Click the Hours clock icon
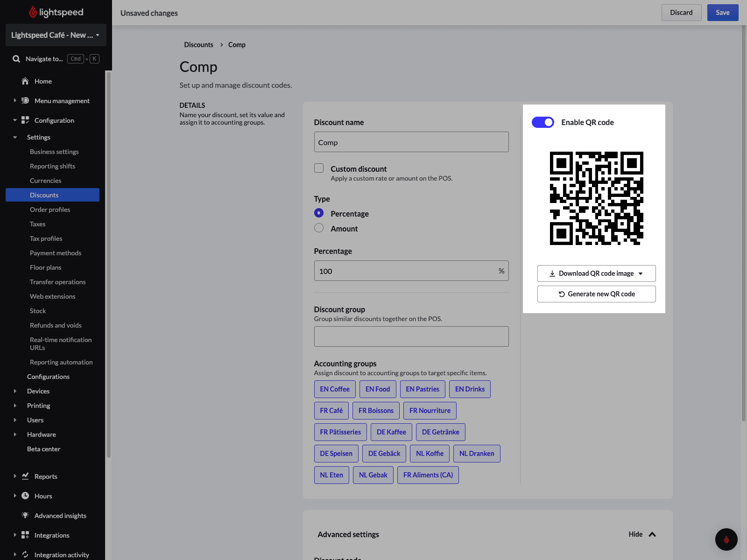Image resolution: width=747 pixels, height=560 pixels. click(x=25, y=496)
